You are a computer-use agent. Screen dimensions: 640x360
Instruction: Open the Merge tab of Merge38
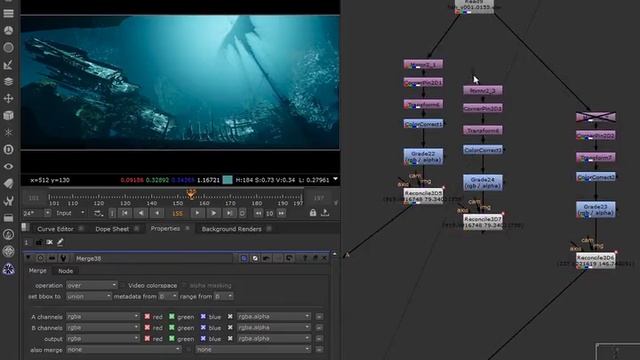[x=38, y=271]
